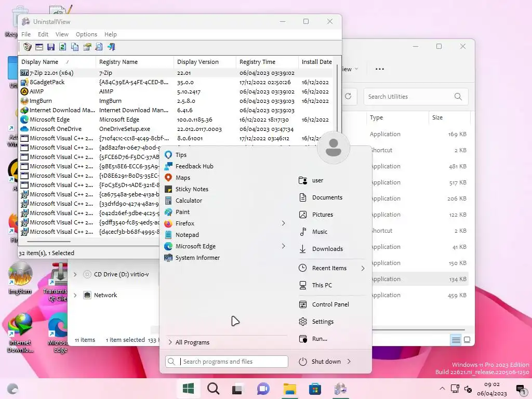532x399 pixels.
Task: Click the Refresh toolbar icon in UninstallView
Action: point(63,47)
